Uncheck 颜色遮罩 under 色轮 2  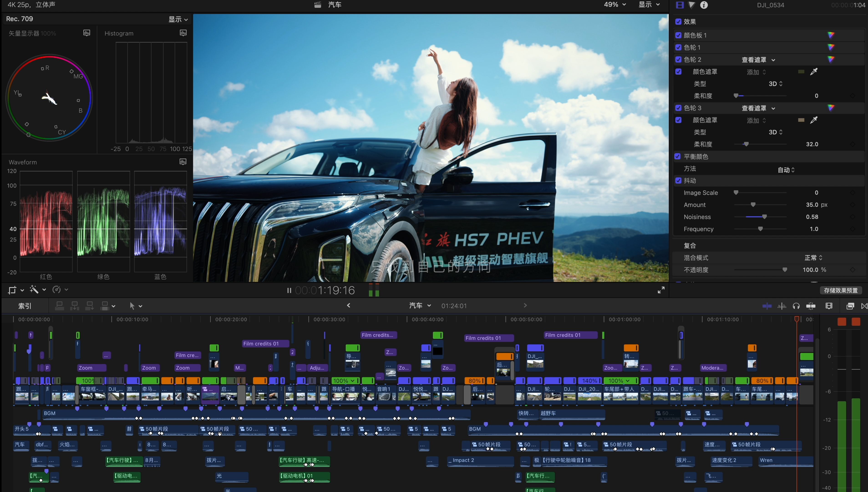tap(678, 72)
